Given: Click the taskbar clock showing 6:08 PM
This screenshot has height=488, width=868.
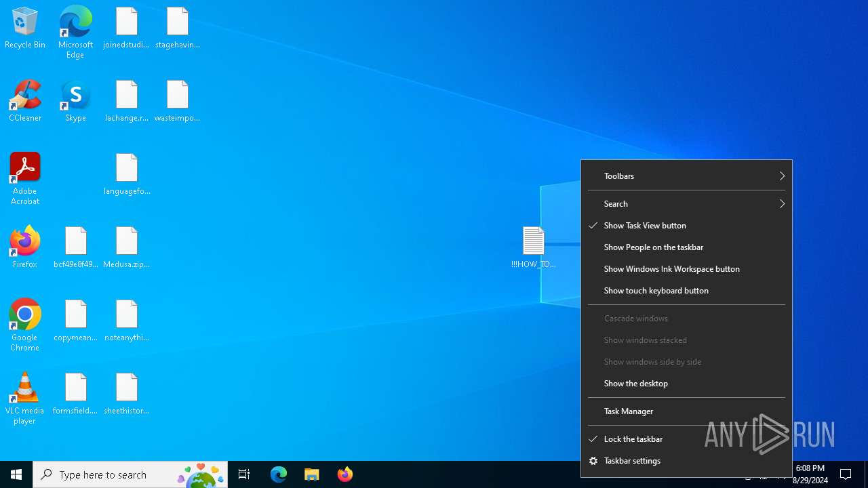Looking at the screenshot, I should pyautogui.click(x=811, y=474).
